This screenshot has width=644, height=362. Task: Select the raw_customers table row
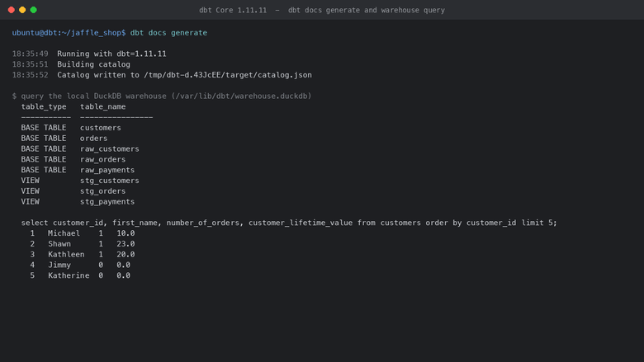click(x=80, y=148)
